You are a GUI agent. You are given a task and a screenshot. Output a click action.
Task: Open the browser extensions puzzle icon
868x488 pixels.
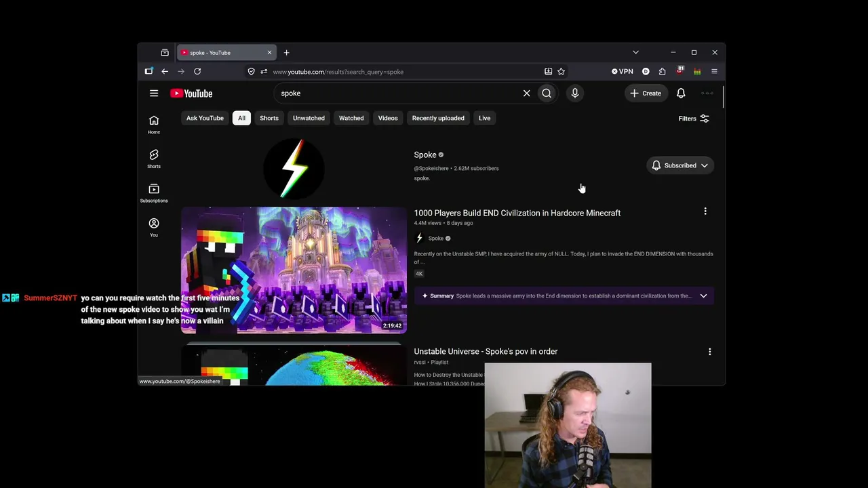point(662,71)
